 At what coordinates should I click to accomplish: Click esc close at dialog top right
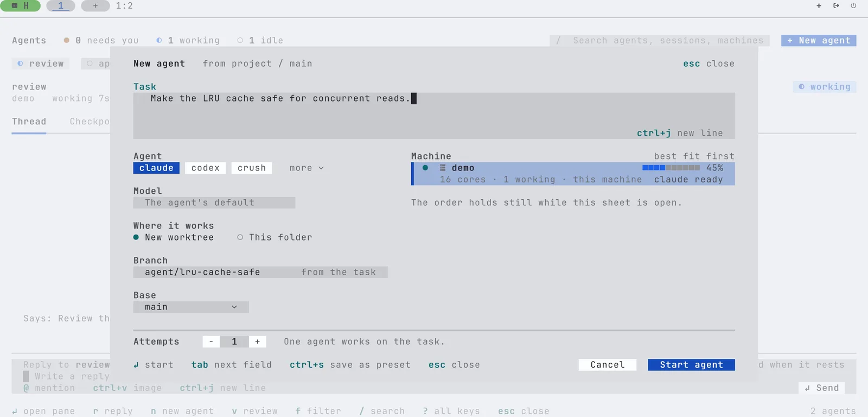point(709,64)
